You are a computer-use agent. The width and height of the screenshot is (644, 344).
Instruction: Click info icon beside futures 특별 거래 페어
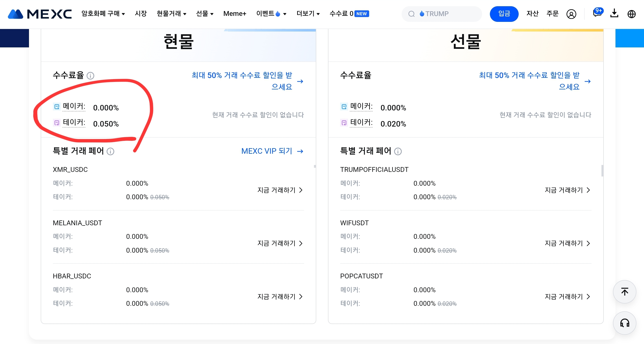coord(398,151)
